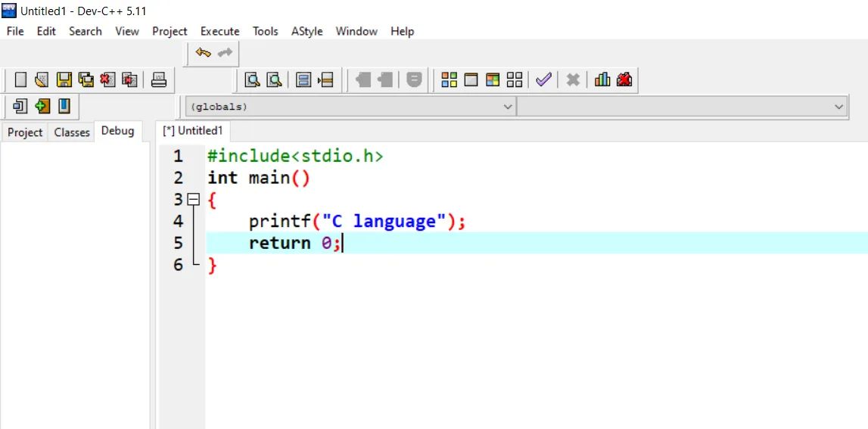
Task: Save all open files
Action: click(86, 80)
